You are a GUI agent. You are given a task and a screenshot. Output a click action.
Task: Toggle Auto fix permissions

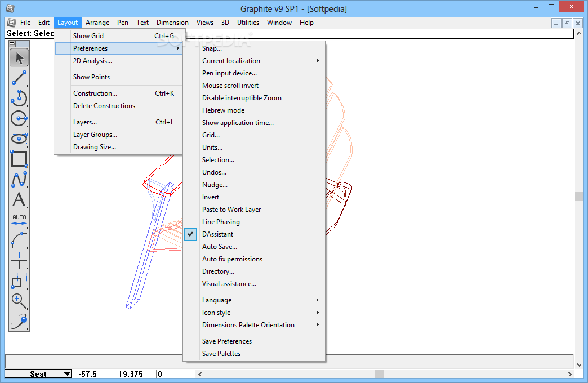click(254, 259)
